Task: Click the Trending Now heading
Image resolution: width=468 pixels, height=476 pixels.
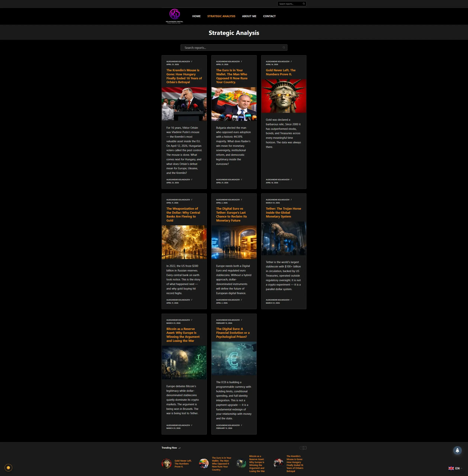Action: [169, 448]
